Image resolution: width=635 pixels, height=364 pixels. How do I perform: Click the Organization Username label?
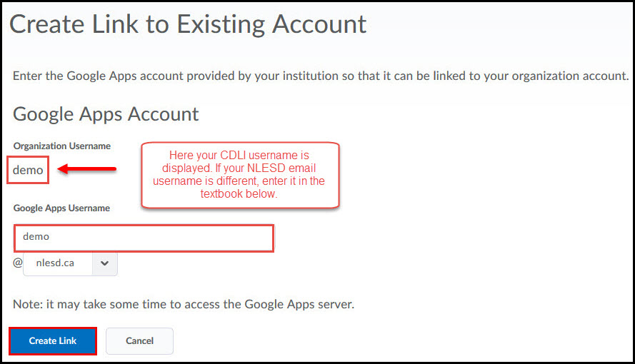(x=61, y=146)
